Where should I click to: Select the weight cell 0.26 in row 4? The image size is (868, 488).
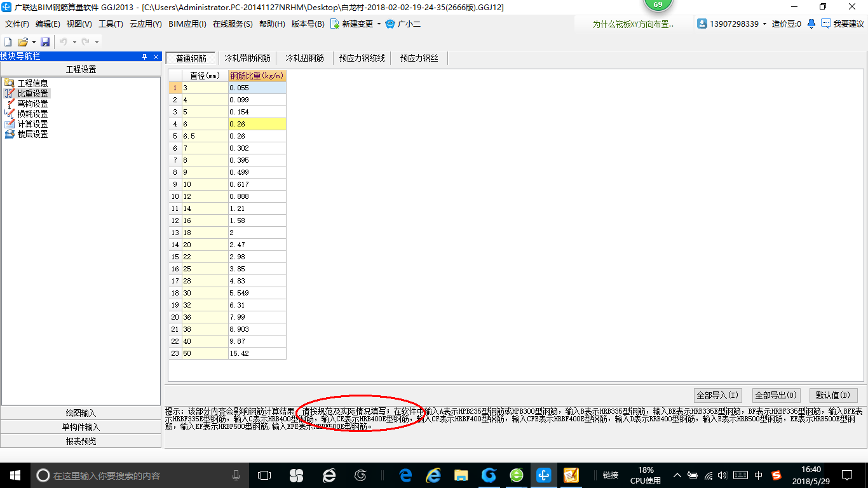tap(257, 124)
